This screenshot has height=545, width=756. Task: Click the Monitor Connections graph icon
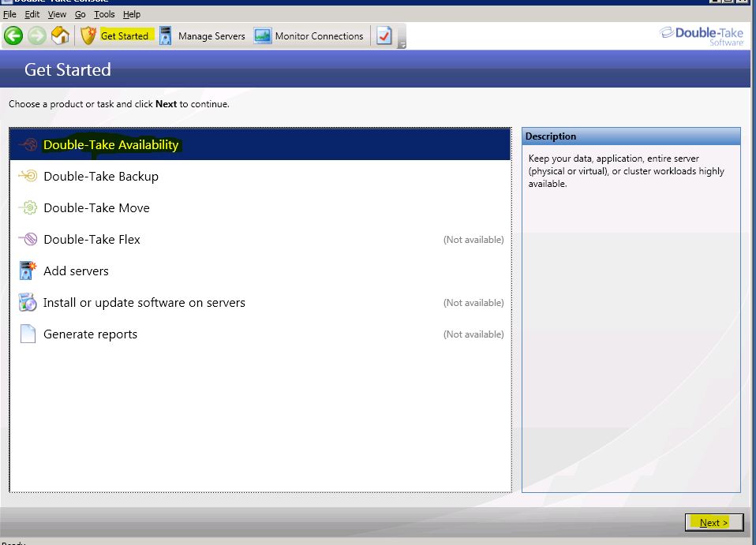[x=262, y=35]
